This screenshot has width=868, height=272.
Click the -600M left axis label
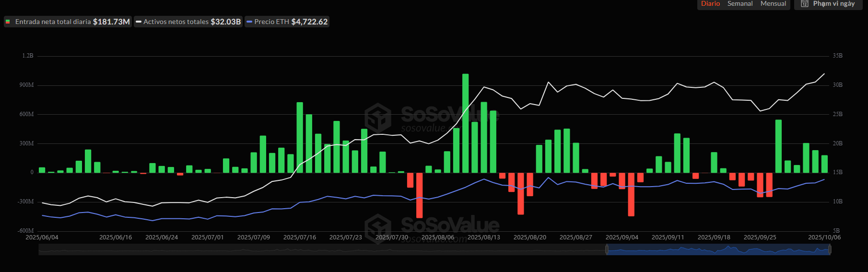pos(26,231)
